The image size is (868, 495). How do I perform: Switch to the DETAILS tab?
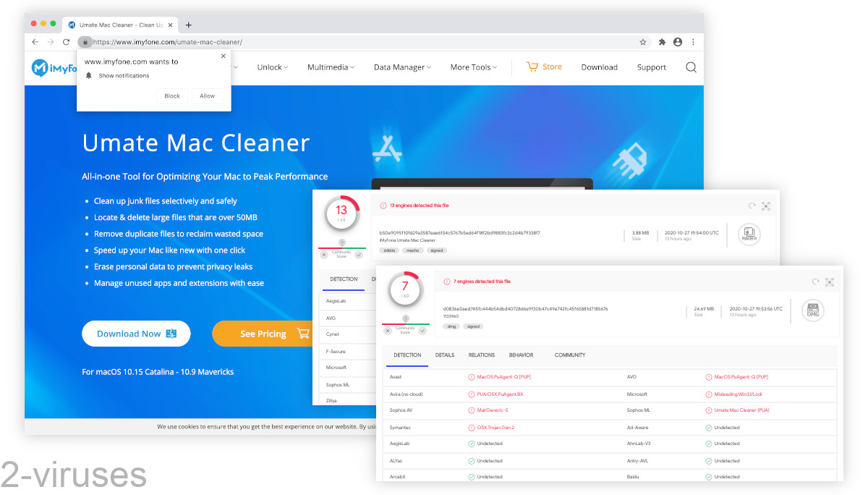(445, 355)
